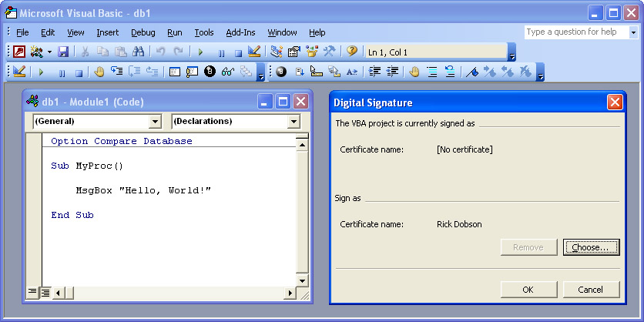Screen dimensions: 644x322
Task: Open the Project Explorer from the toolbar
Action: 276,52
